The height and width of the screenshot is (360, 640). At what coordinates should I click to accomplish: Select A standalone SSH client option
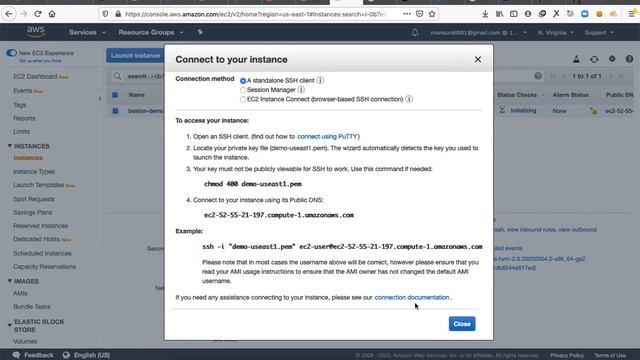click(243, 81)
